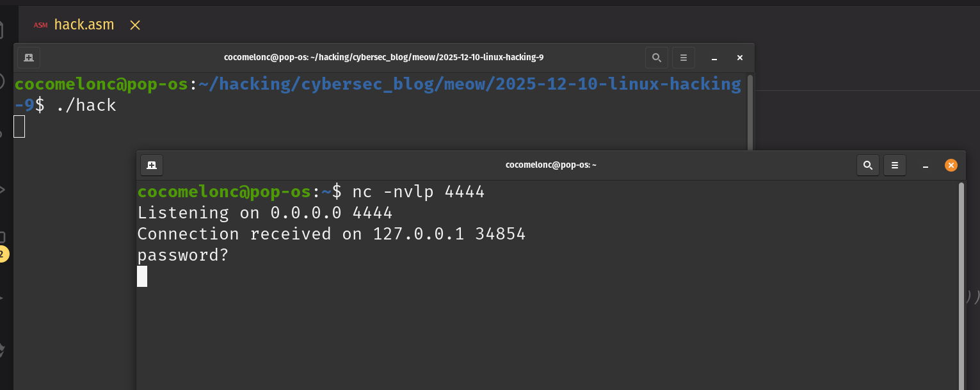980x390 pixels.
Task: Click search icon in the linux-hacking-9 terminal
Action: click(656, 58)
